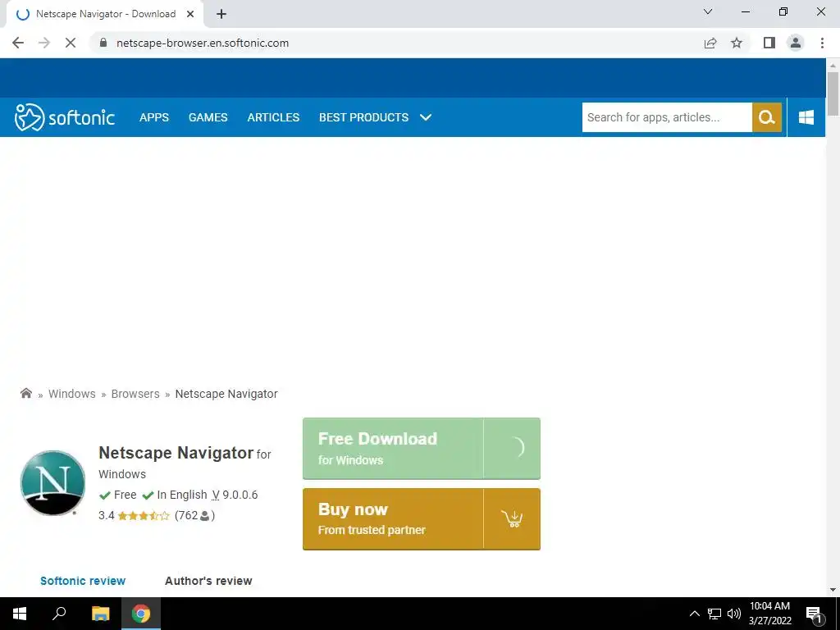Focus the Search for apps, articles field
840x630 pixels.
667,117
